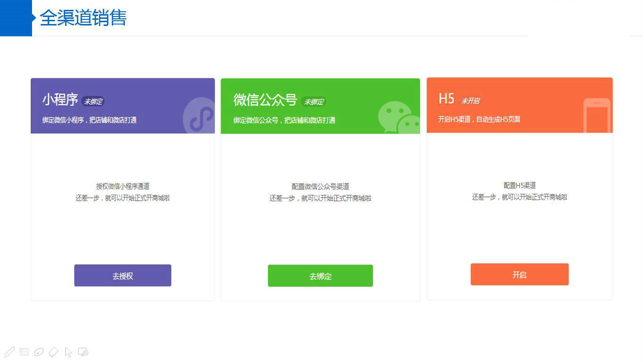
Task: Click the mini program logo icon
Action: click(x=199, y=115)
